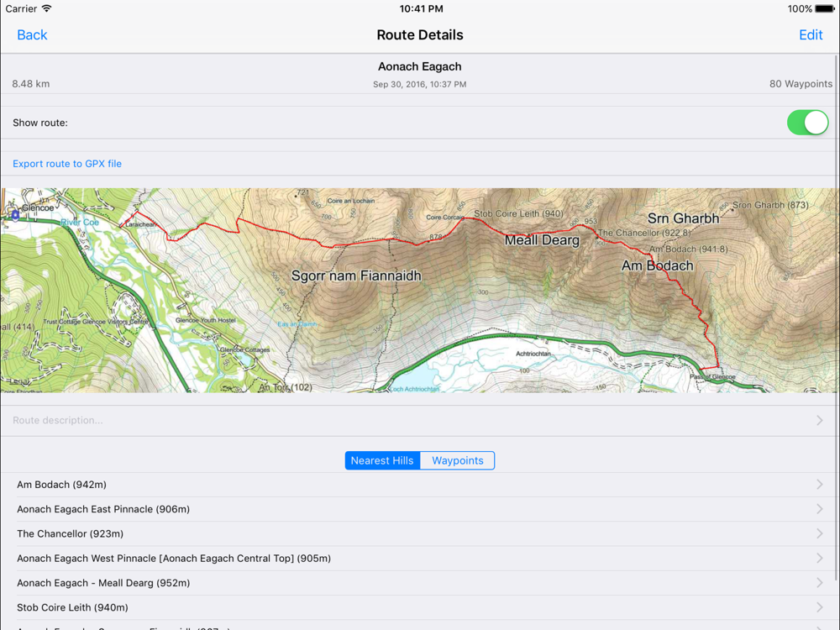This screenshot has width=840, height=630.
Task: Open Aonach Eagach East Pinnacle (906m)
Action: [418, 510]
